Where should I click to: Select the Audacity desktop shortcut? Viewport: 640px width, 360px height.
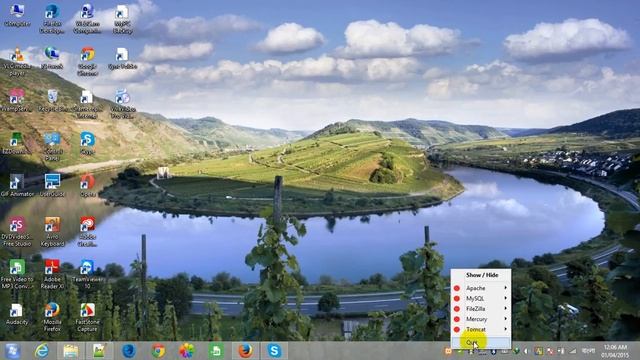[17, 314]
